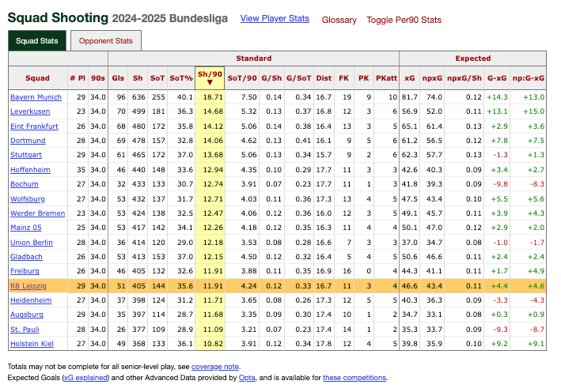Open the these competitions link
Image resolution: width=561 pixels, height=392 pixels.
[354, 378]
